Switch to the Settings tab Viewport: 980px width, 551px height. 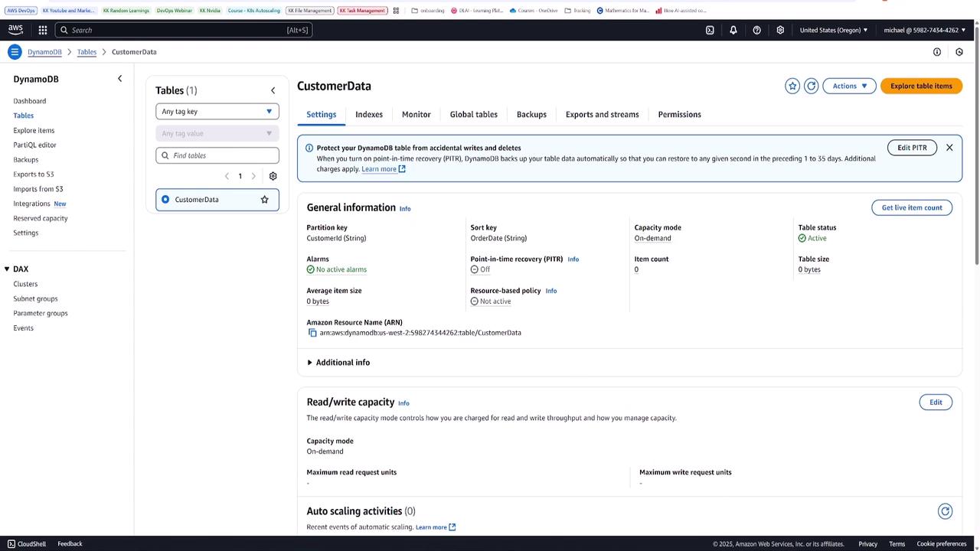coord(322,115)
